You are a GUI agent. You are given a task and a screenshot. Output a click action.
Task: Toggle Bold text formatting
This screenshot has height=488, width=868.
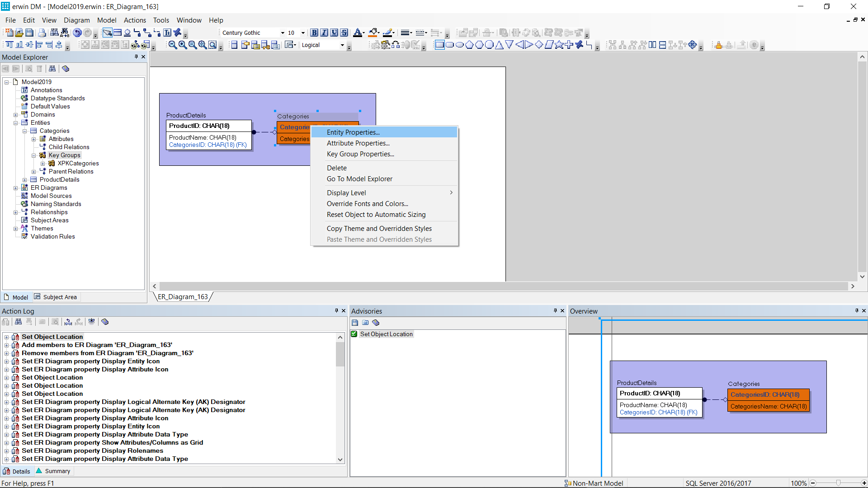click(x=314, y=33)
